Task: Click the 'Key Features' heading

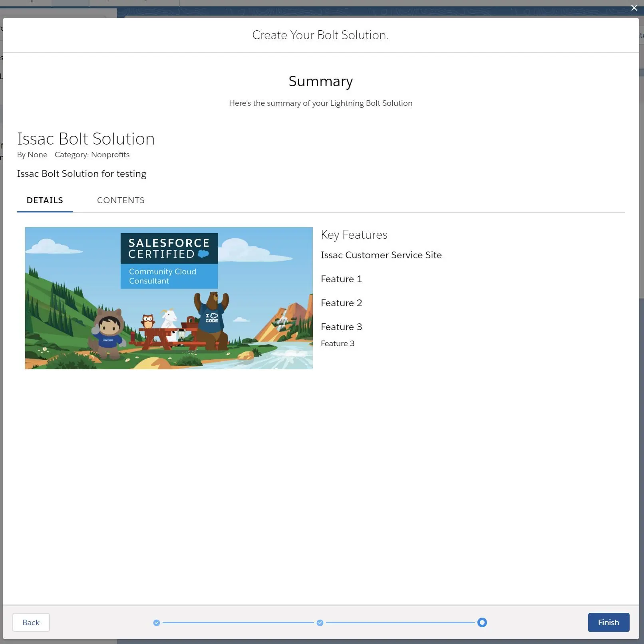Action: click(x=354, y=235)
